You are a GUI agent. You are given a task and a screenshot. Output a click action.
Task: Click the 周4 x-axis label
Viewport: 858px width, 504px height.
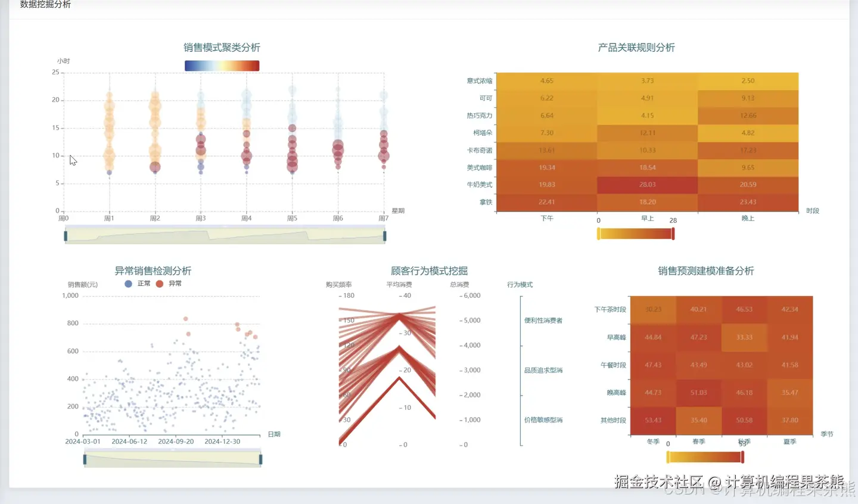point(247,219)
